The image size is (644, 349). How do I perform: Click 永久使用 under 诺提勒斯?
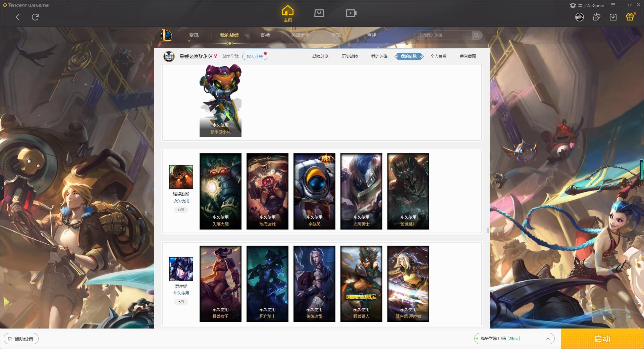click(x=181, y=201)
